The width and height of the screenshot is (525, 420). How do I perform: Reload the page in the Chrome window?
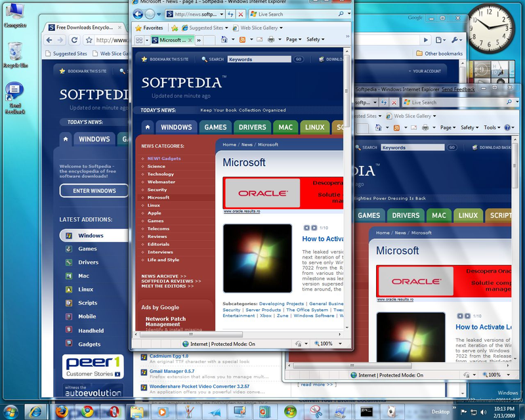pos(74,40)
